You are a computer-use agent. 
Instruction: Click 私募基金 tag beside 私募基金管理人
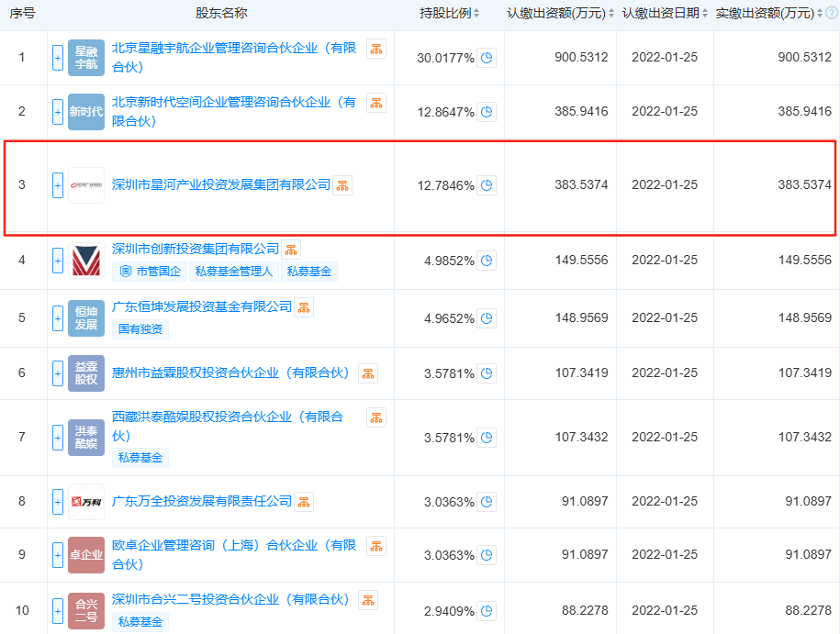tap(309, 272)
